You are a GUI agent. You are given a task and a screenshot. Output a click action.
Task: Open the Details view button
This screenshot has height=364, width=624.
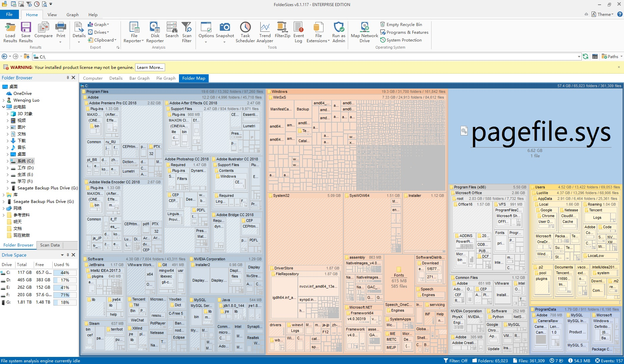click(x=79, y=32)
